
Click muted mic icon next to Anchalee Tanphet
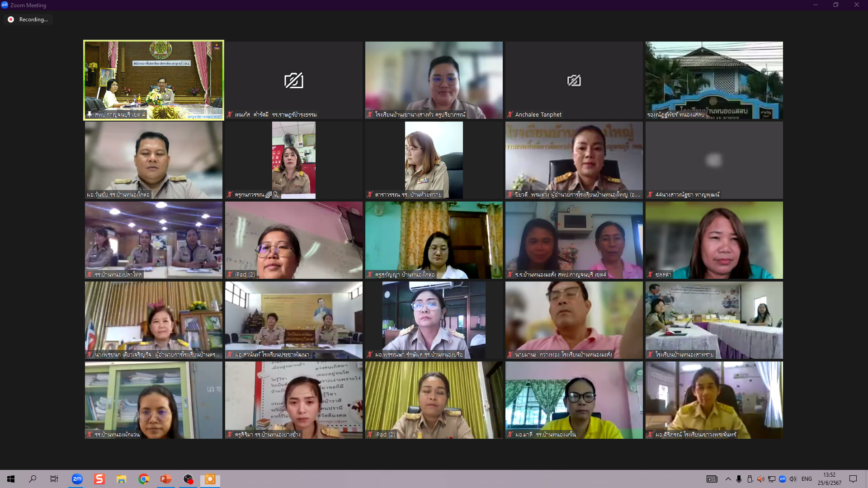[510, 115]
